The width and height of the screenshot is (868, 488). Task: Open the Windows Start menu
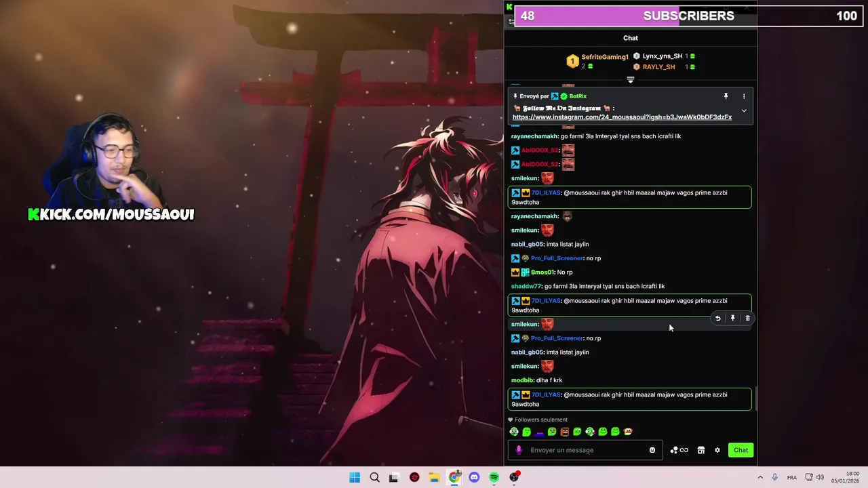click(x=355, y=477)
